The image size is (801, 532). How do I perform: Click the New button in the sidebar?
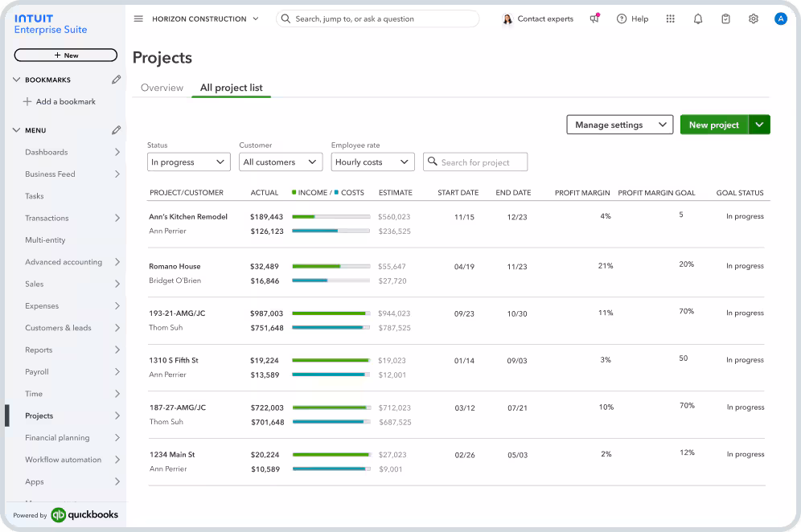click(65, 54)
